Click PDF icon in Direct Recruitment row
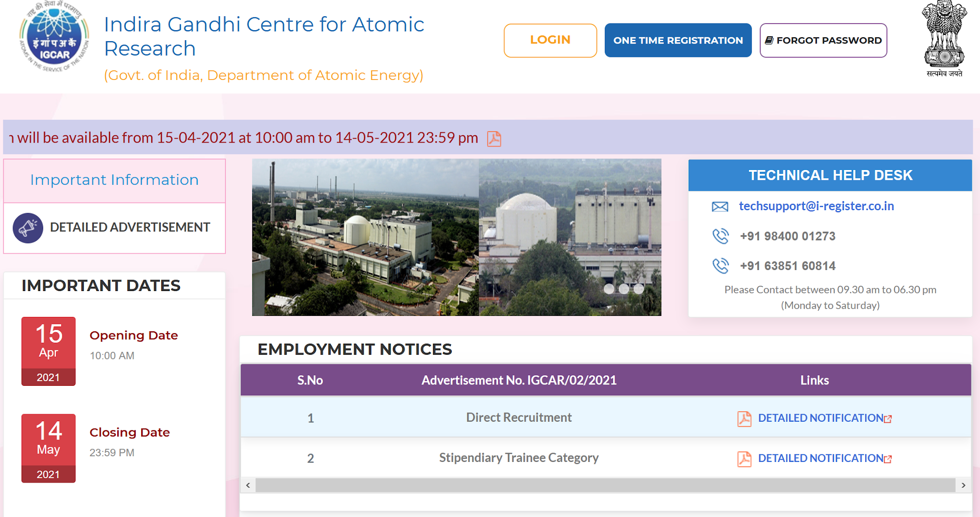980x517 pixels. (x=744, y=419)
